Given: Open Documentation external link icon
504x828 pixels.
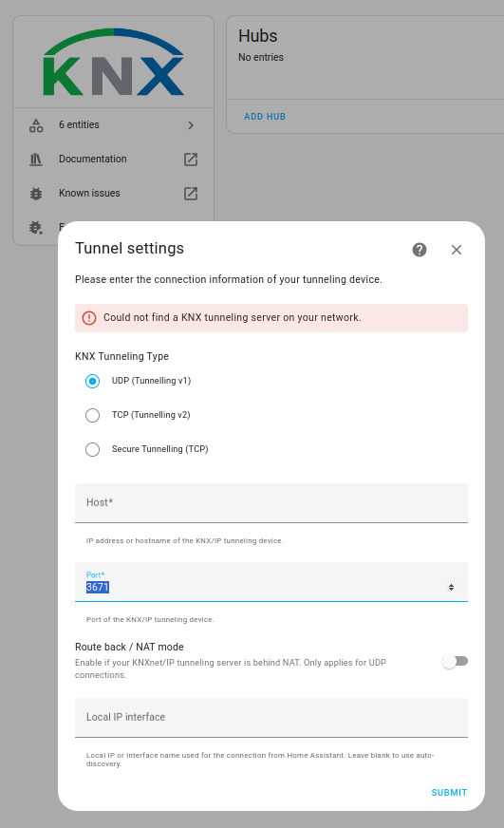Looking at the screenshot, I should coord(191,160).
